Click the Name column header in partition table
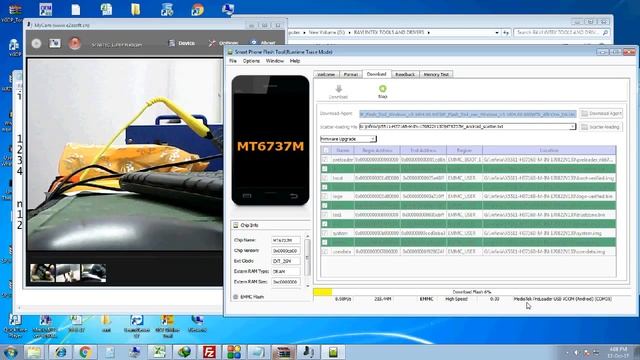The image size is (640, 360). 342,150
